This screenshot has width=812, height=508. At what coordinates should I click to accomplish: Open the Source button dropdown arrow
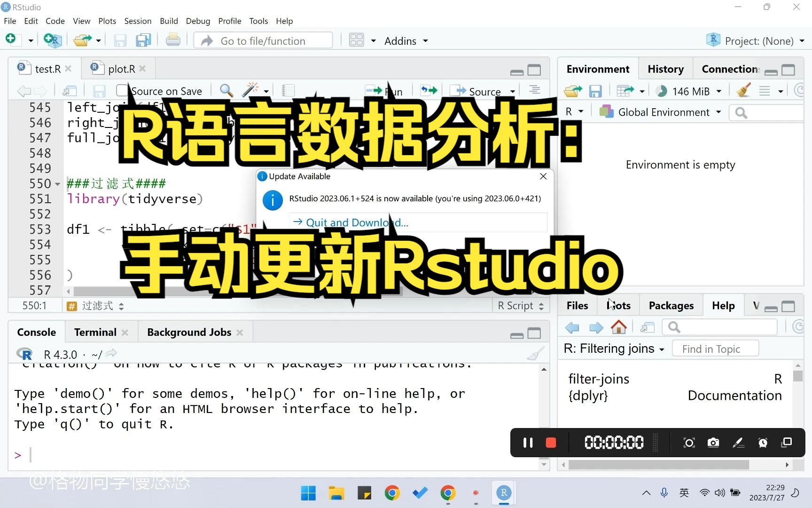pos(513,91)
